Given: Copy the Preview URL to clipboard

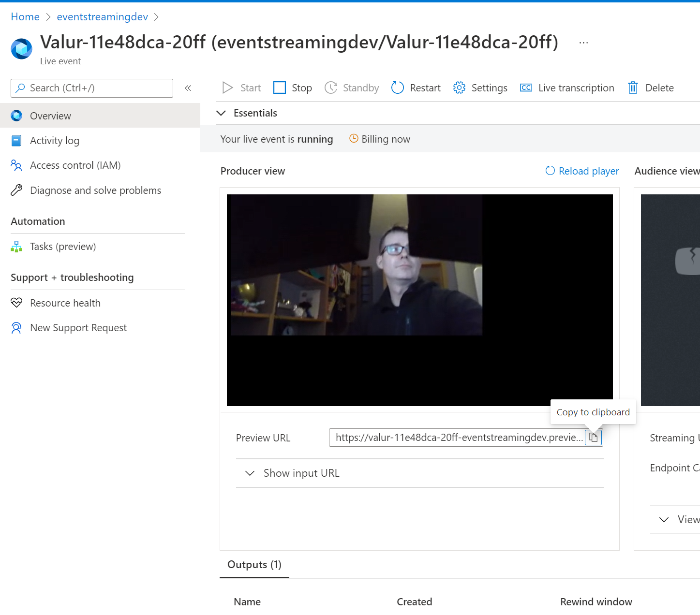Looking at the screenshot, I should 594,437.
